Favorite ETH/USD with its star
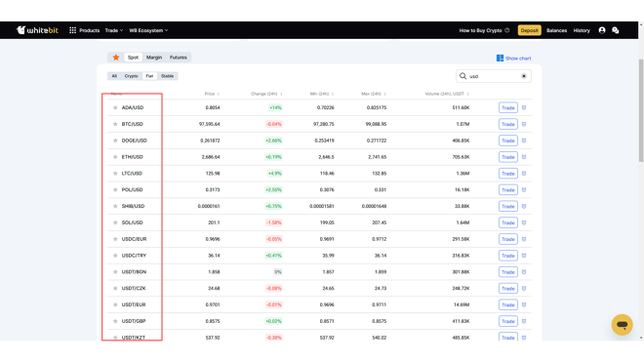 click(115, 157)
